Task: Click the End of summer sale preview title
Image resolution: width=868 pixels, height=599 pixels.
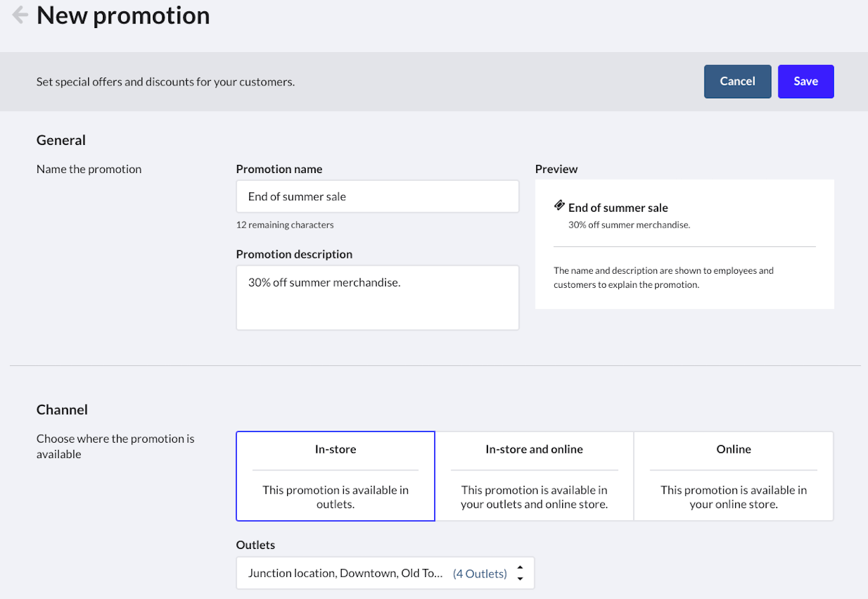Action: coord(618,207)
